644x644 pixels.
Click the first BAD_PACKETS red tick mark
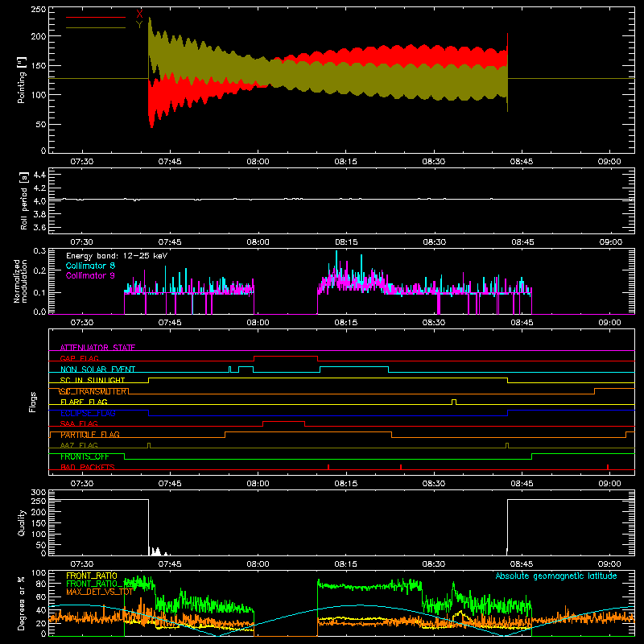pos(328,467)
